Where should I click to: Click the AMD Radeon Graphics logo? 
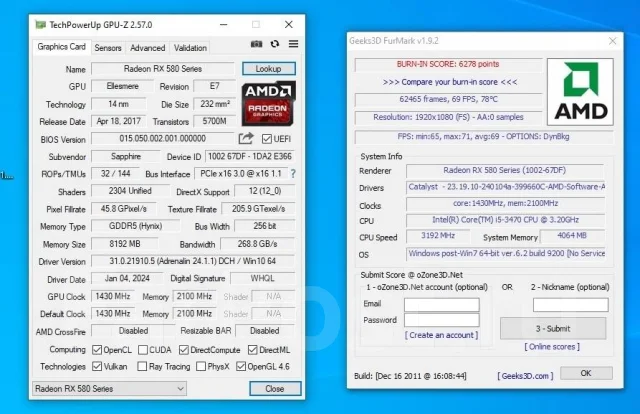[269, 103]
